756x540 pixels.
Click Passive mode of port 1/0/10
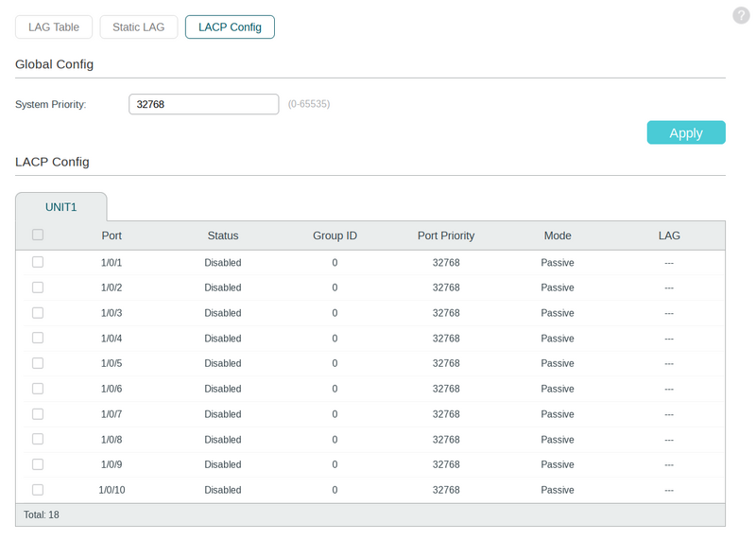558,490
